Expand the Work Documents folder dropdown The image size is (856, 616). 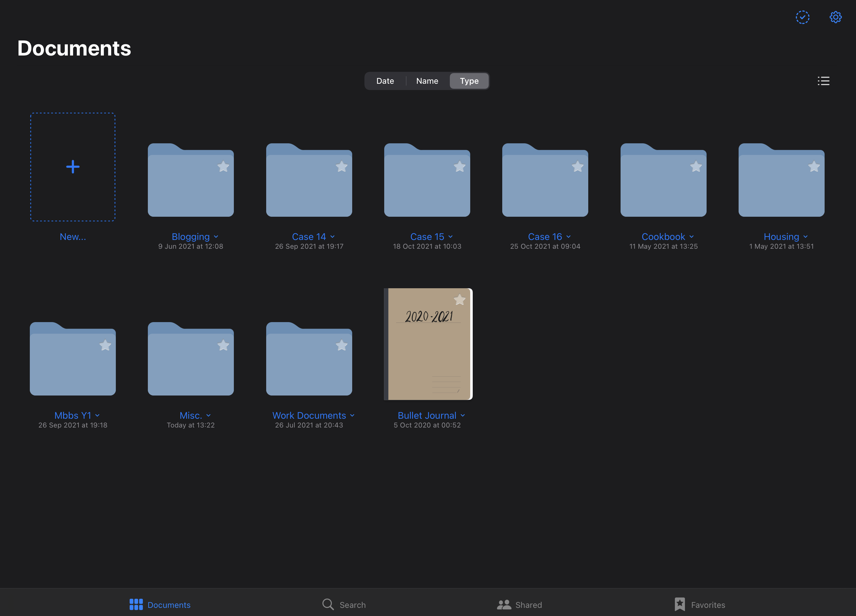[x=352, y=415]
